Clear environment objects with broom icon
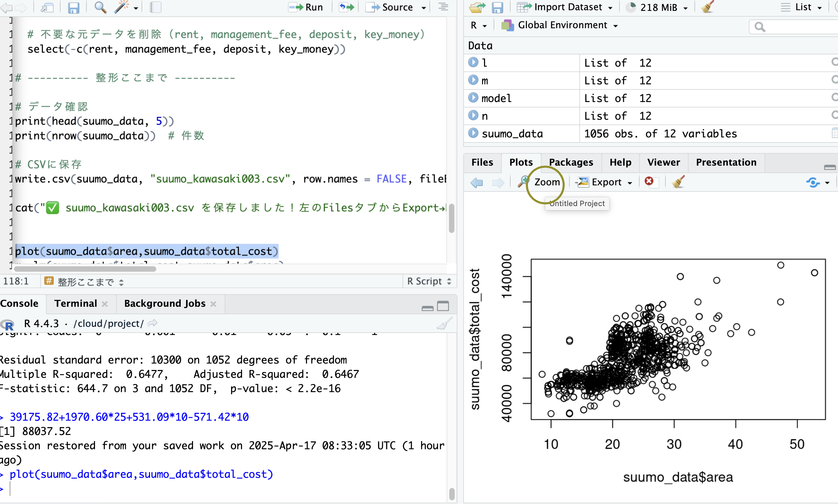 707,7
